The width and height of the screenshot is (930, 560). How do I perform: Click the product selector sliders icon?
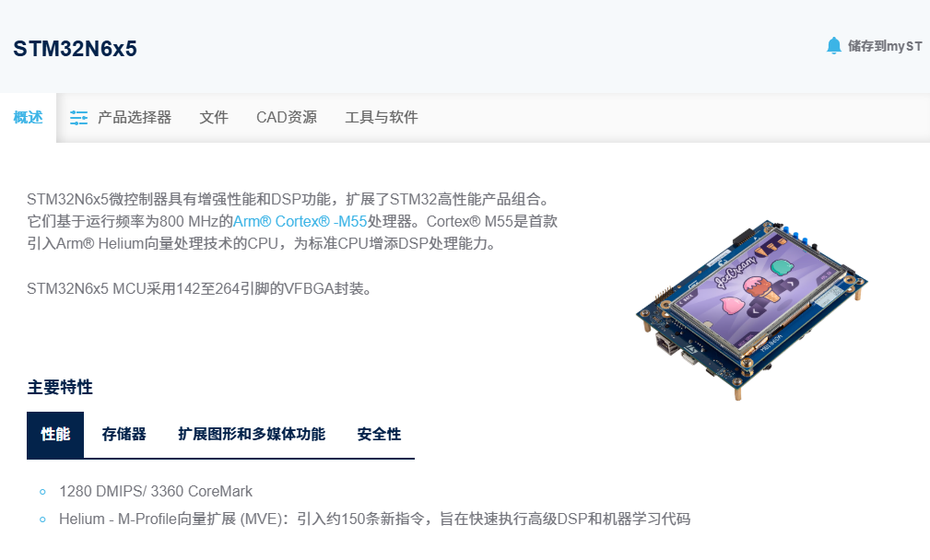[x=78, y=117]
